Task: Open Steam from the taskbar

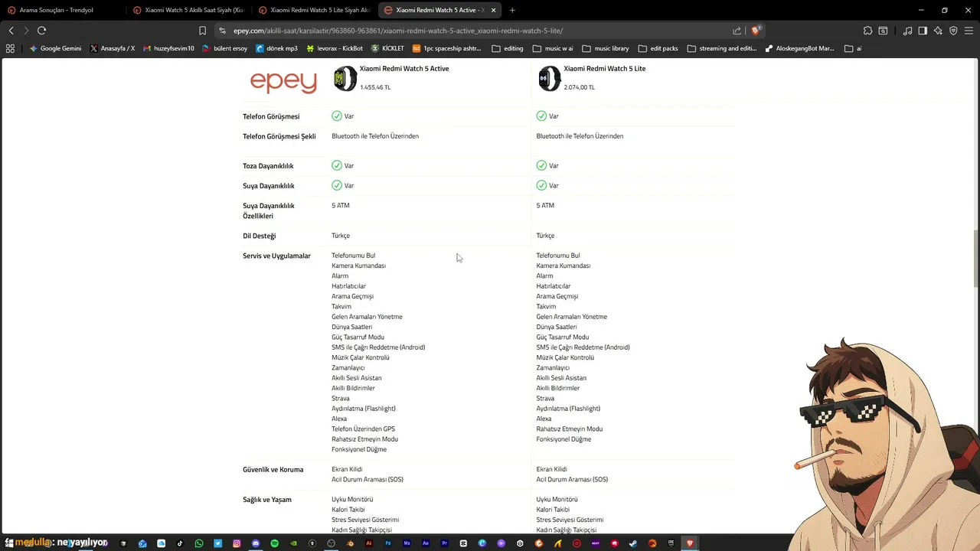Action: [x=634, y=543]
